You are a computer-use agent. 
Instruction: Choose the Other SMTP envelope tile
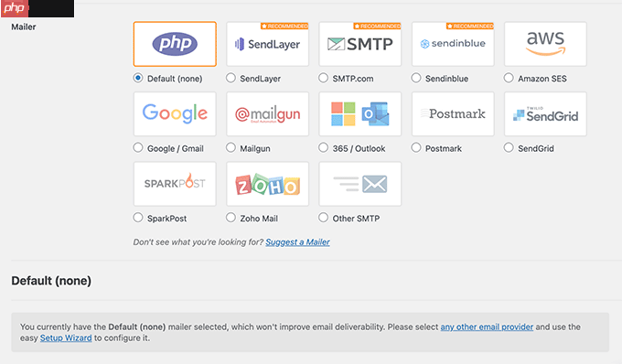pos(360,184)
